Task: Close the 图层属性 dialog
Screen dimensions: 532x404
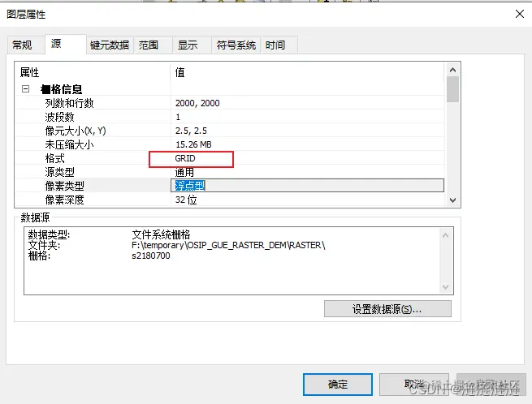Action: click(x=520, y=14)
